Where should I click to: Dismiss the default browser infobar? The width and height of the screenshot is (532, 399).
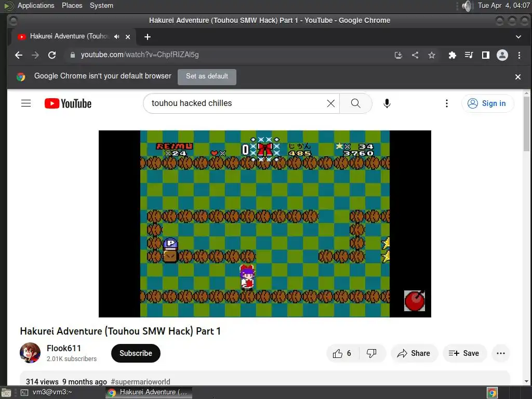point(518,77)
